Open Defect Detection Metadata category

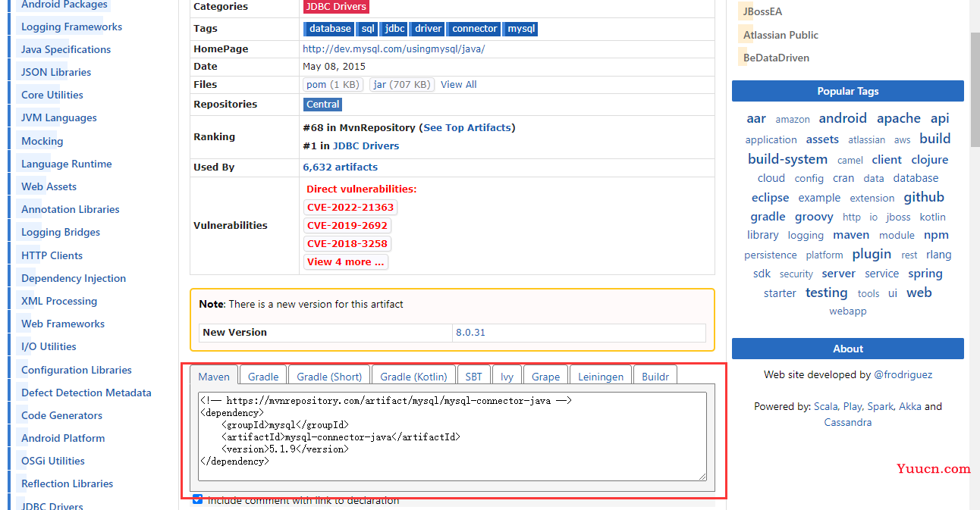click(86, 393)
